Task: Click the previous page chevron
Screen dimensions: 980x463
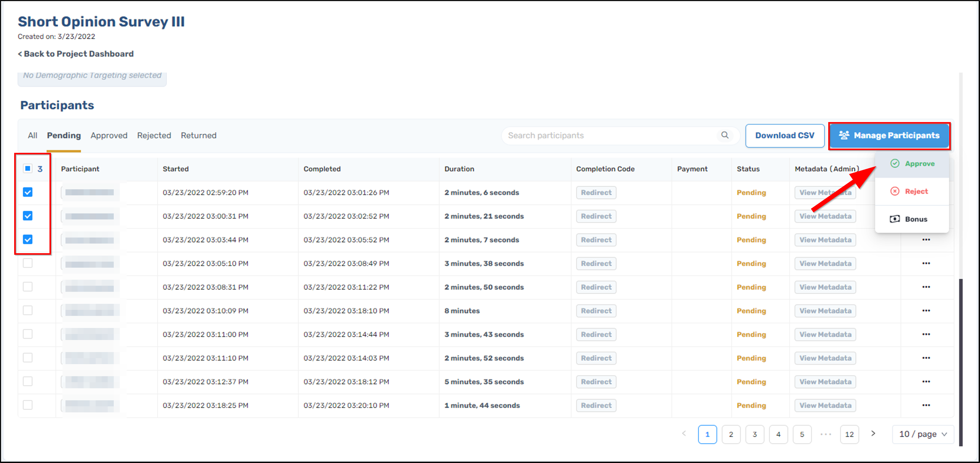Action: click(x=684, y=434)
